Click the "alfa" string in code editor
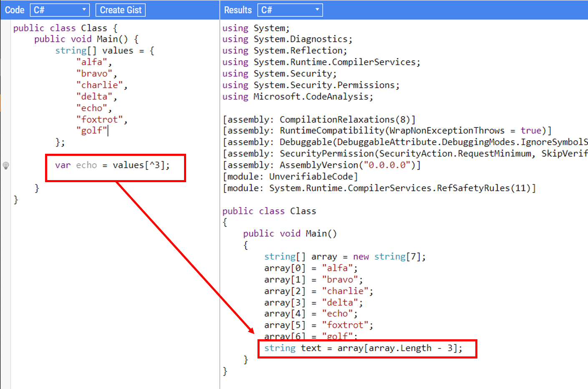588x389 pixels. 92,62
